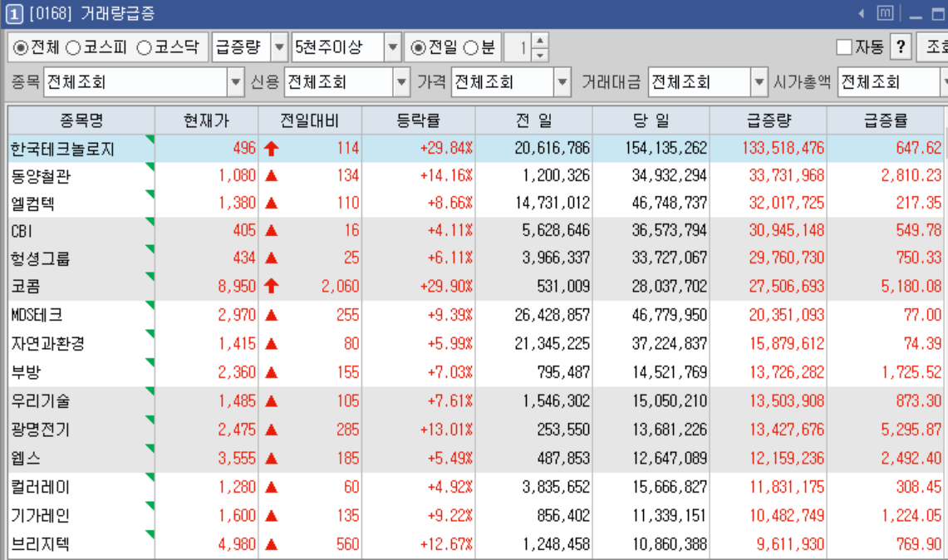Increase the minute stepper value
Screen dimensions: 948x560
click(540, 41)
